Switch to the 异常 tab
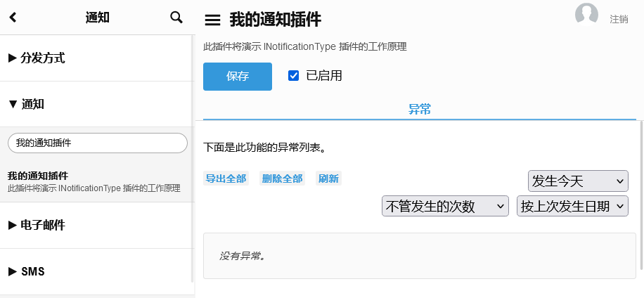Image resolution: width=644 pixels, height=298 pixels. tap(420, 110)
